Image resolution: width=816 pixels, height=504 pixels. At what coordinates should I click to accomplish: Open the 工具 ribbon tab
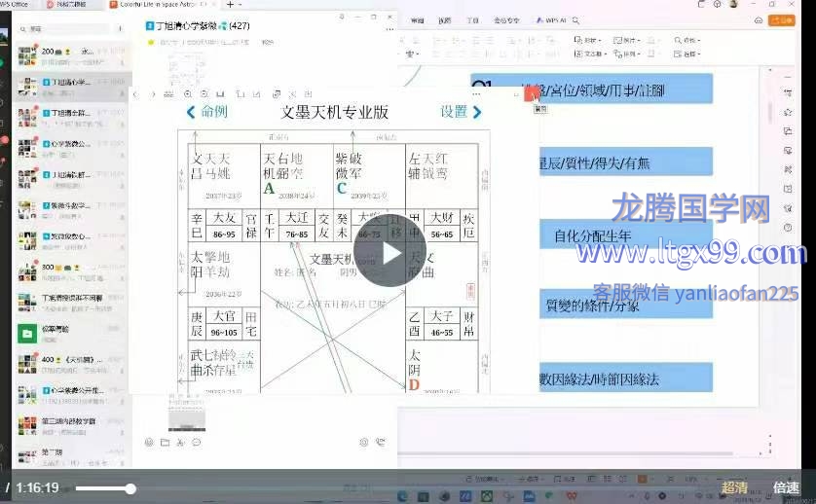(x=472, y=20)
